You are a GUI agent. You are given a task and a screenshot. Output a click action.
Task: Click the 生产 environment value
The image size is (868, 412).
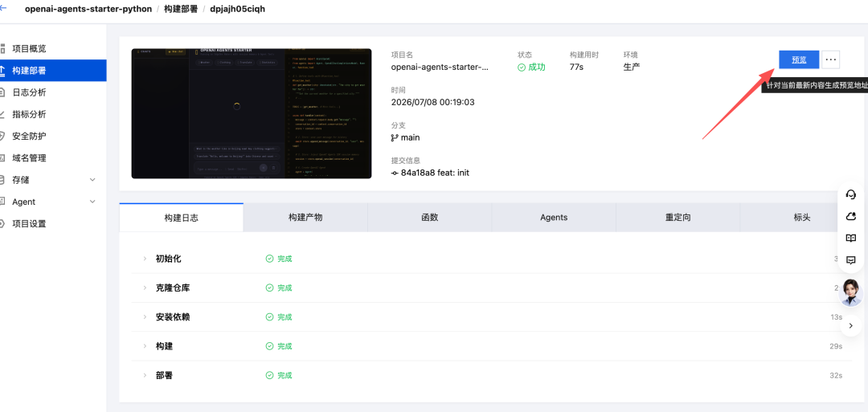(x=632, y=67)
